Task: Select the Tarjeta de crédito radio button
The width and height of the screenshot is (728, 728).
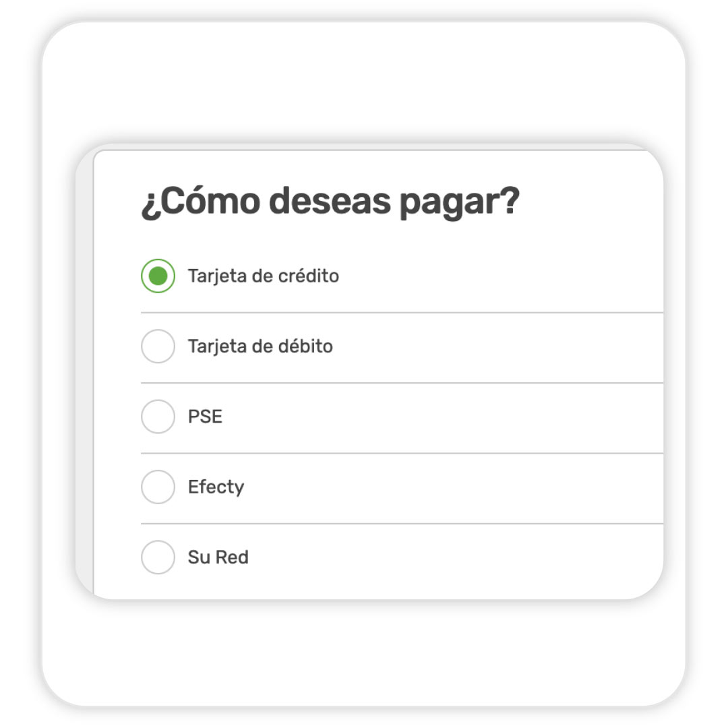Action: click(x=158, y=276)
